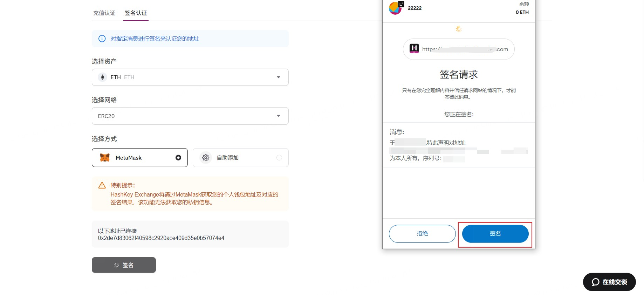Click the warning triangle icon
The image size is (644, 295).
point(102,185)
